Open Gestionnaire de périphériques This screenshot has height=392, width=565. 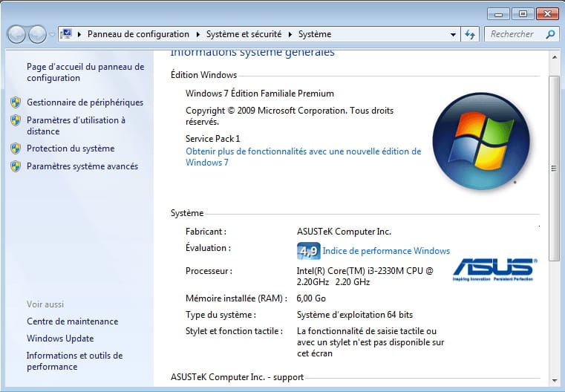[x=85, y=102]
